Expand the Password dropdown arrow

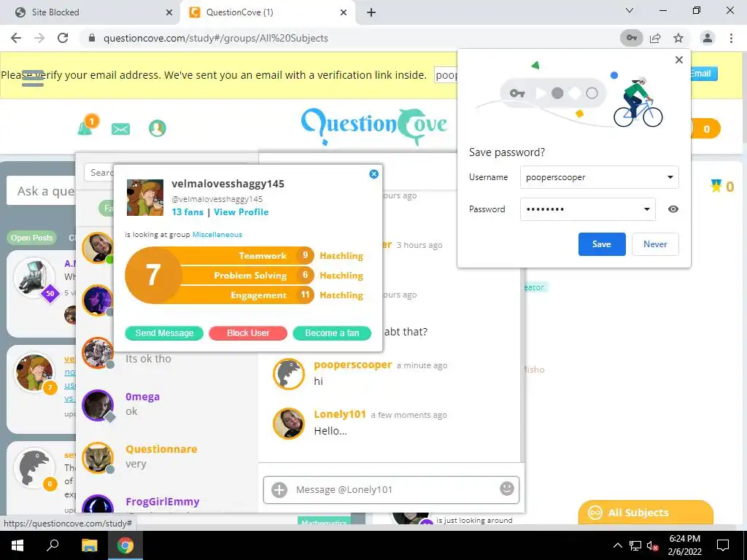[x=647, y=209]
